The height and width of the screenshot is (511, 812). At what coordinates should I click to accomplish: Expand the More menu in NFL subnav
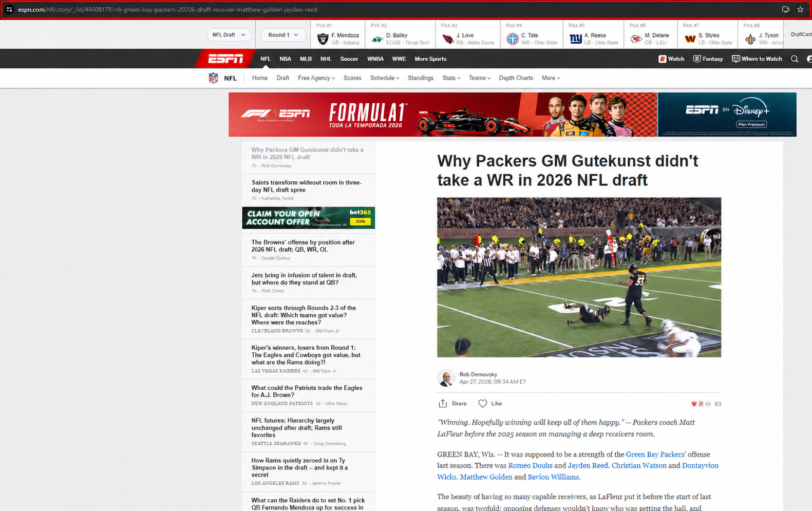click(x=551, y=78)
